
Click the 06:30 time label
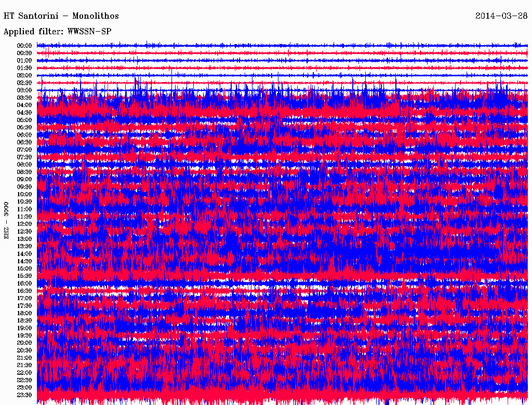(24, 142)
